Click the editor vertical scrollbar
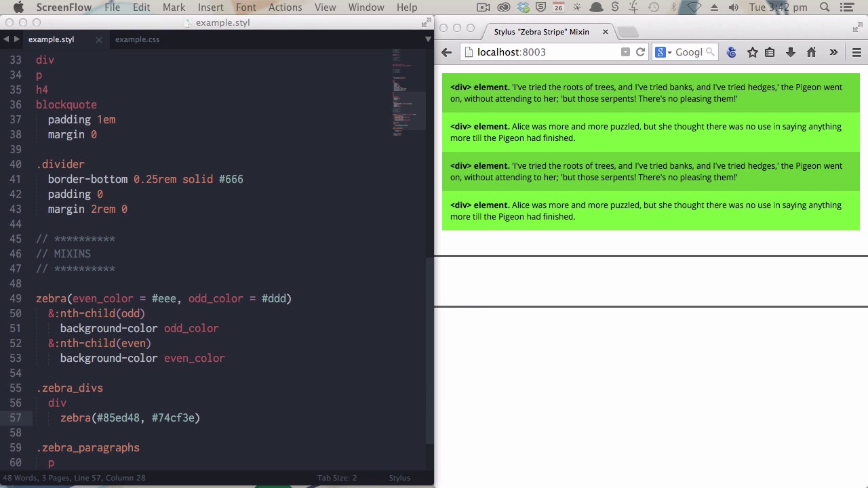This screenshot has width=868, height=488. [x=429, y=349]
